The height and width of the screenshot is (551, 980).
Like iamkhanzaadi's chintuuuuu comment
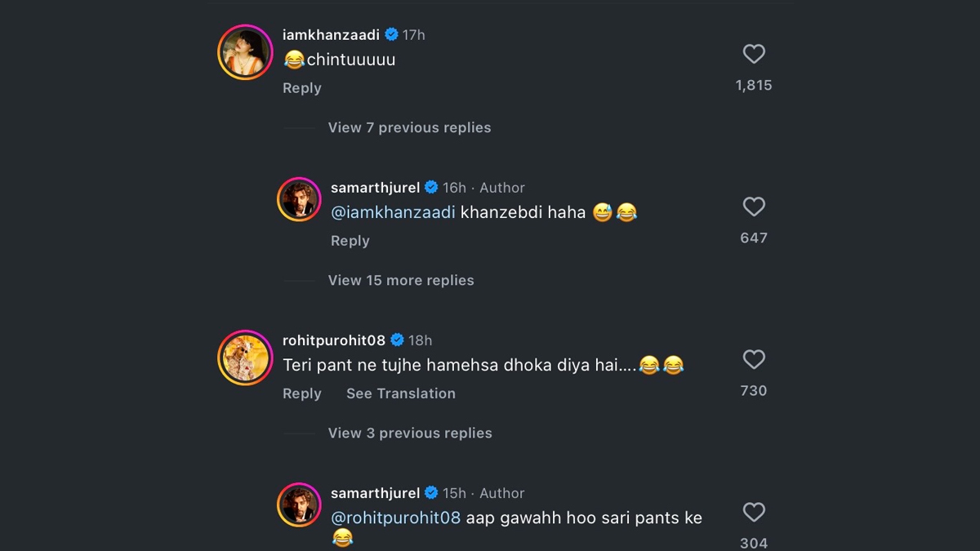click(x=754, y=54)
